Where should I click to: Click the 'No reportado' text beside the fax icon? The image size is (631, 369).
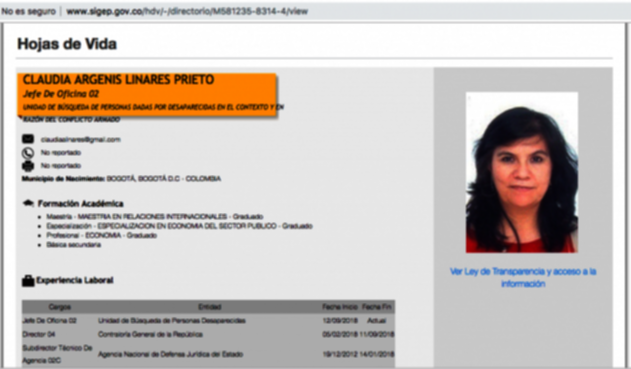click(x=61, y=165)
